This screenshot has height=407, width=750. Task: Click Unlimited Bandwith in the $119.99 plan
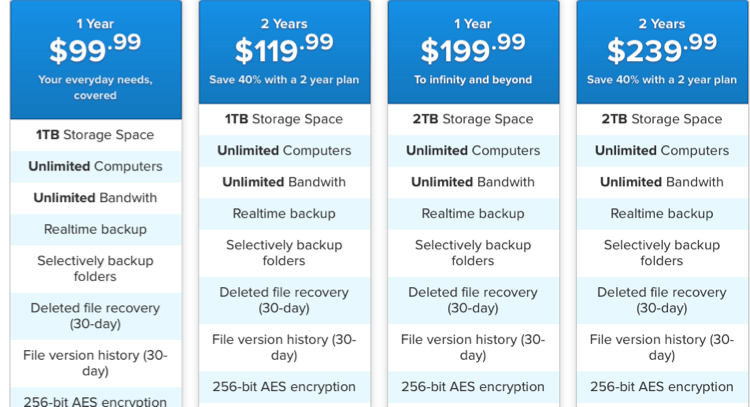point(284,182)
